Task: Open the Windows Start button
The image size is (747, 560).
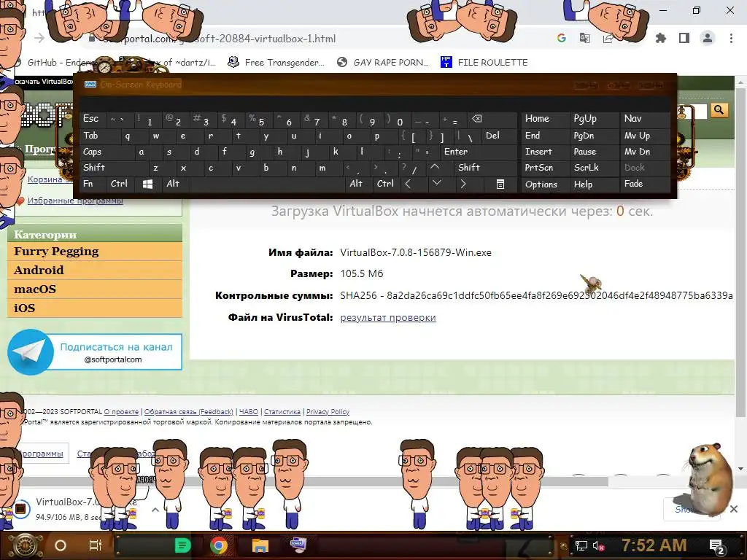Action: [x=26, y=545]
